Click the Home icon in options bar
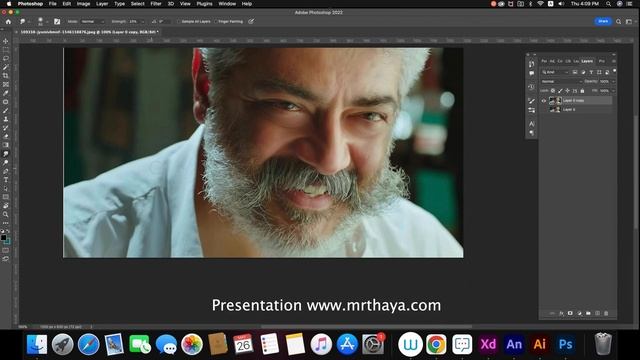Screen dimensions: 640x360 8,21
